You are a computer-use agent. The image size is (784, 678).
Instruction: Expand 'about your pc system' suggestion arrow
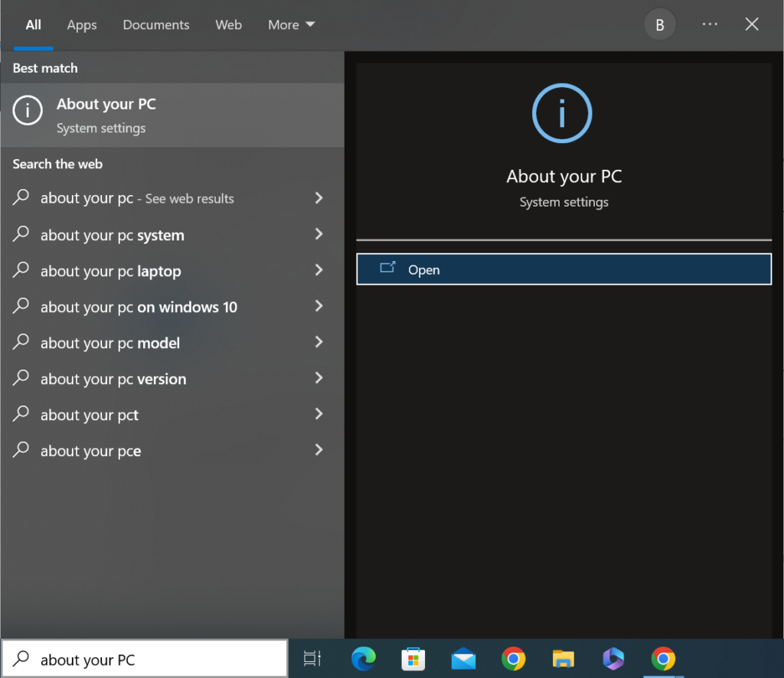[319, 235]
